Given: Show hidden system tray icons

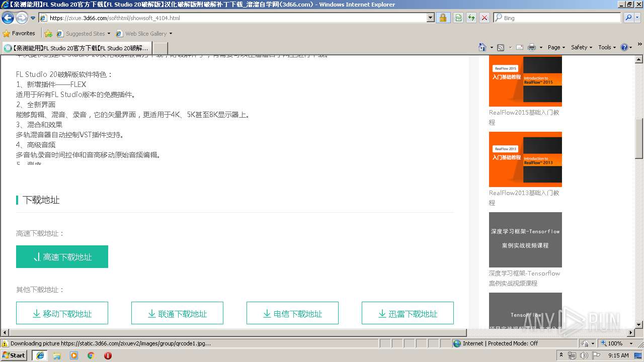Looking at the screenshot, I should click(561, 355).
